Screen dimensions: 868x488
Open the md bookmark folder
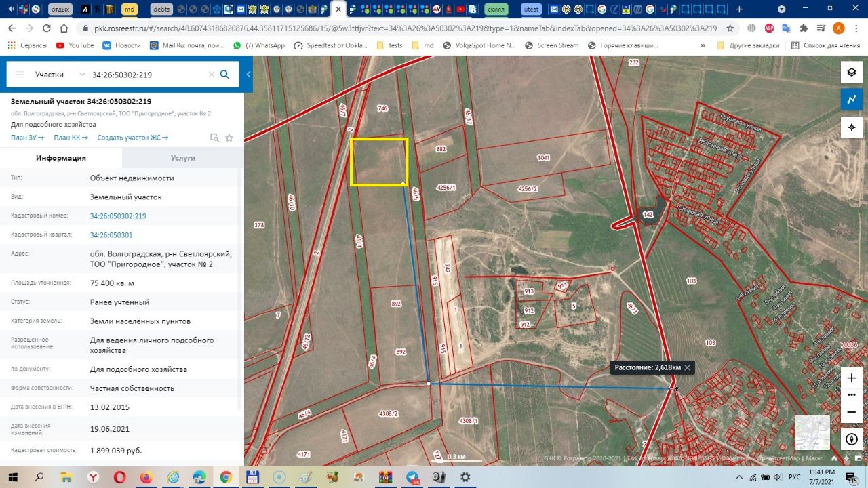click(x=422, y=45)
